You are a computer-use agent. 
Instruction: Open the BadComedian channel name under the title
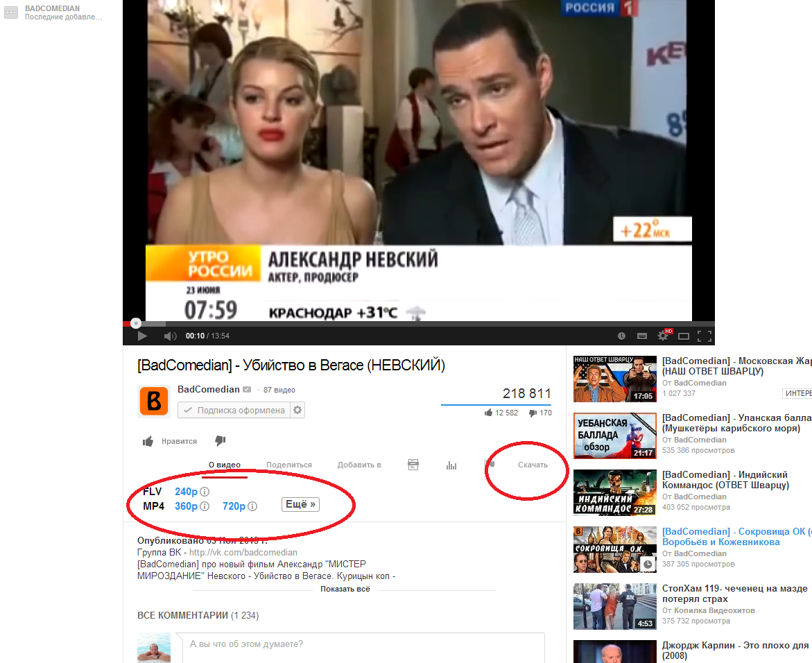click(x=209, y=390)
